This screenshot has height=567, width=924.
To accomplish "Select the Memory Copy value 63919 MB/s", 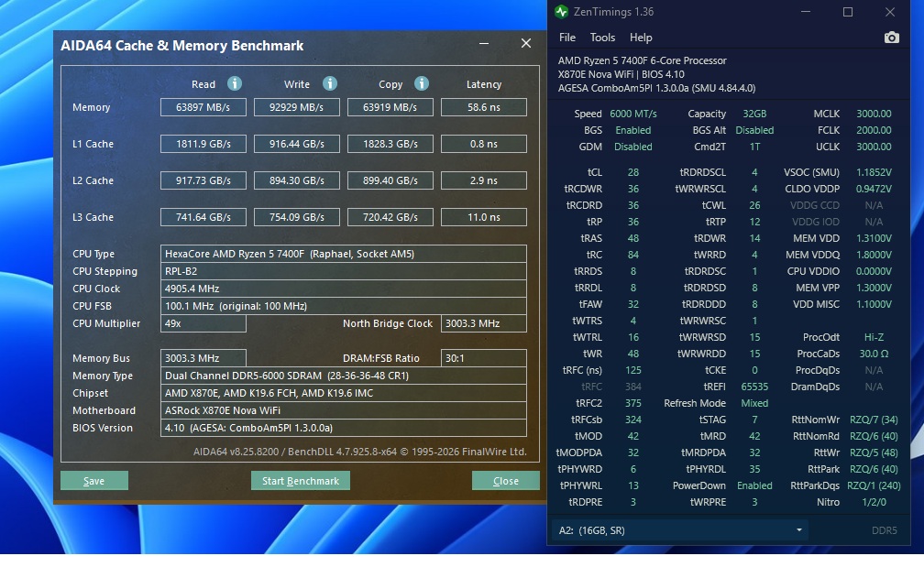I will pyautogui.click(x=390, y=107).
